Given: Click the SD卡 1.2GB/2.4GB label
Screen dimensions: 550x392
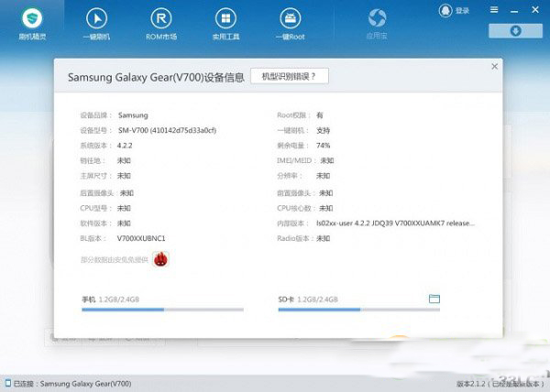Looking at the screenshot, I should tap(308, 299).
